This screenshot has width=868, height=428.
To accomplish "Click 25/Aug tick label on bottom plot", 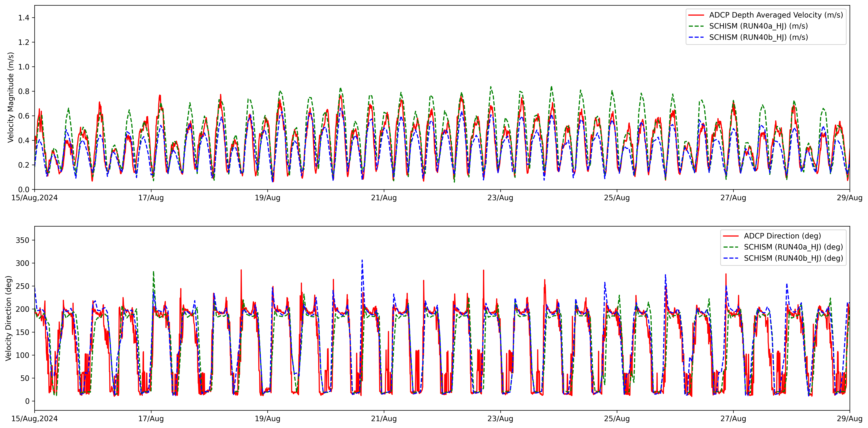I will pos(617,419).
